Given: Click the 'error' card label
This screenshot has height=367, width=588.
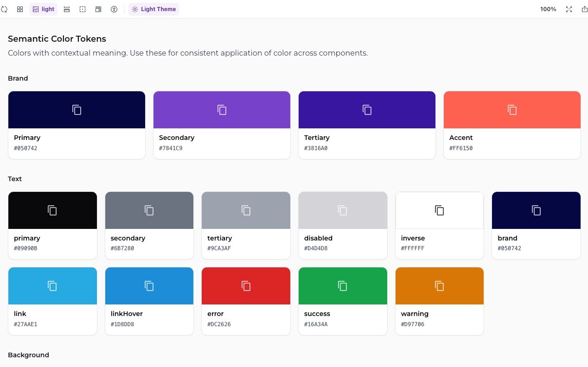Looking at the screenshot, I should pos(216,314).
